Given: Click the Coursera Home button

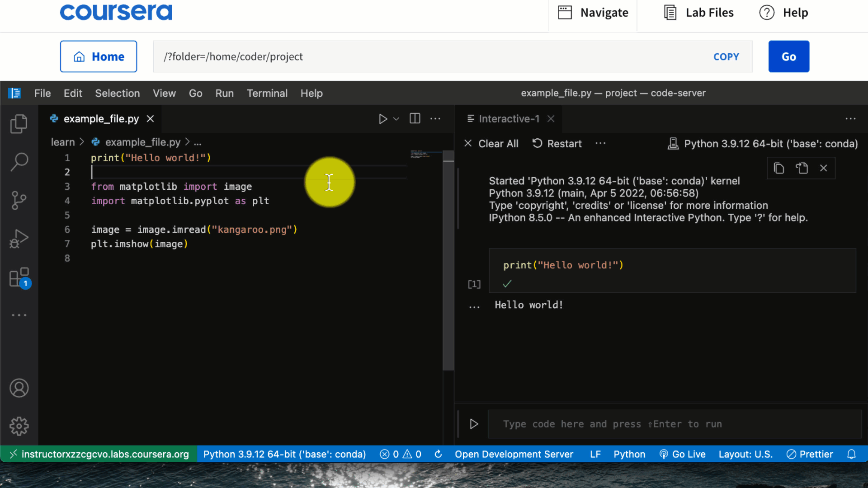Looking at the screenshot, I should coord(99,56).
